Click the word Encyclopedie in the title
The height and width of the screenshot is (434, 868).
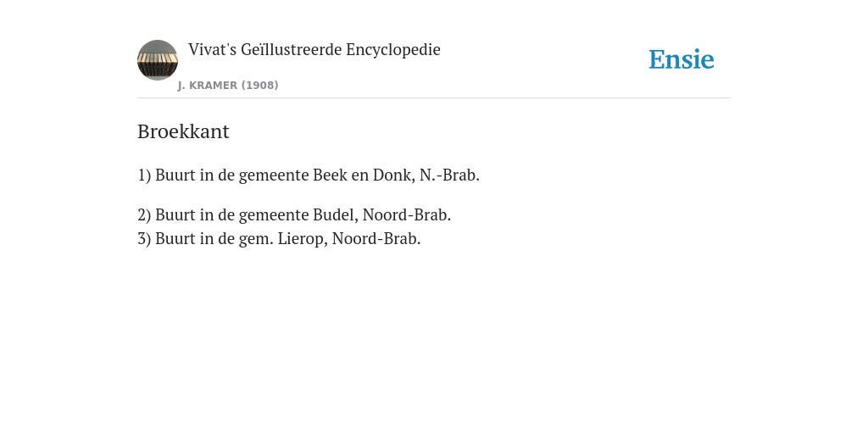tap(393, 50)
